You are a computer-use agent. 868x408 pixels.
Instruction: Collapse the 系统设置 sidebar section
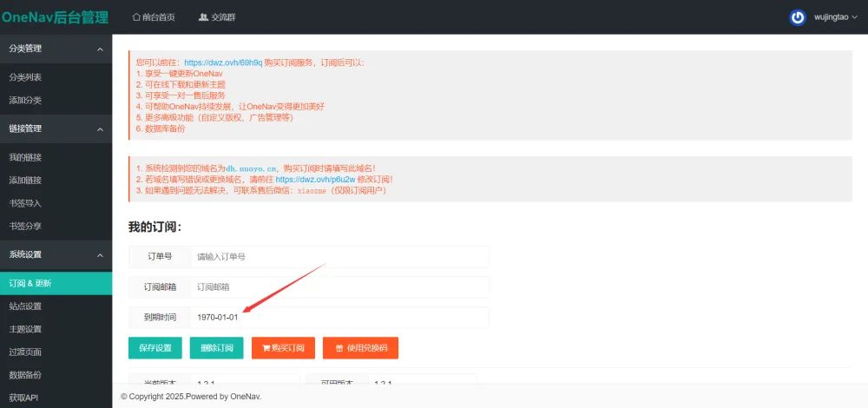(56, 254)
